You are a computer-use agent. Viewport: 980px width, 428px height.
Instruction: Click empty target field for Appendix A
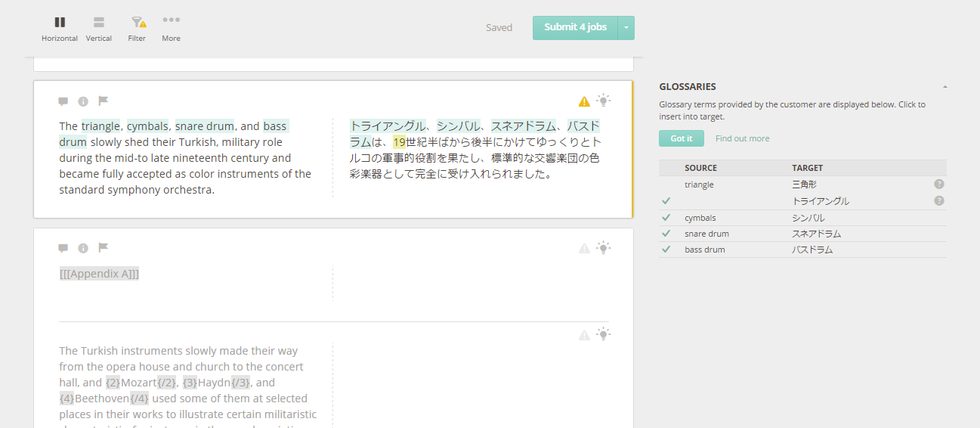[x=476, y=281]
